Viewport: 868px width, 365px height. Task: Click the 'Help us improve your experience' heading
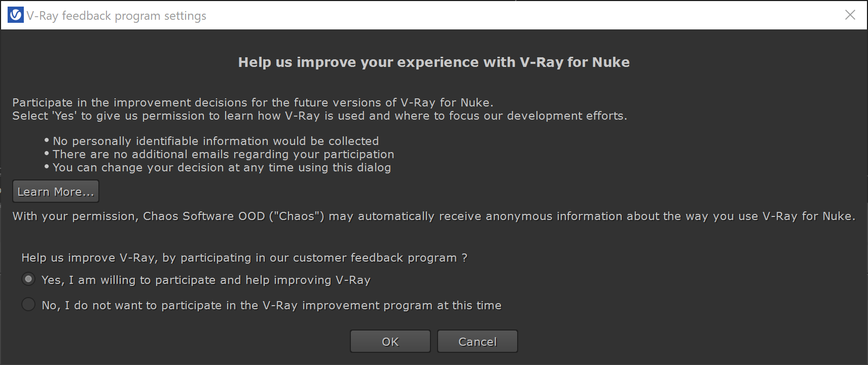click(434, 62)
